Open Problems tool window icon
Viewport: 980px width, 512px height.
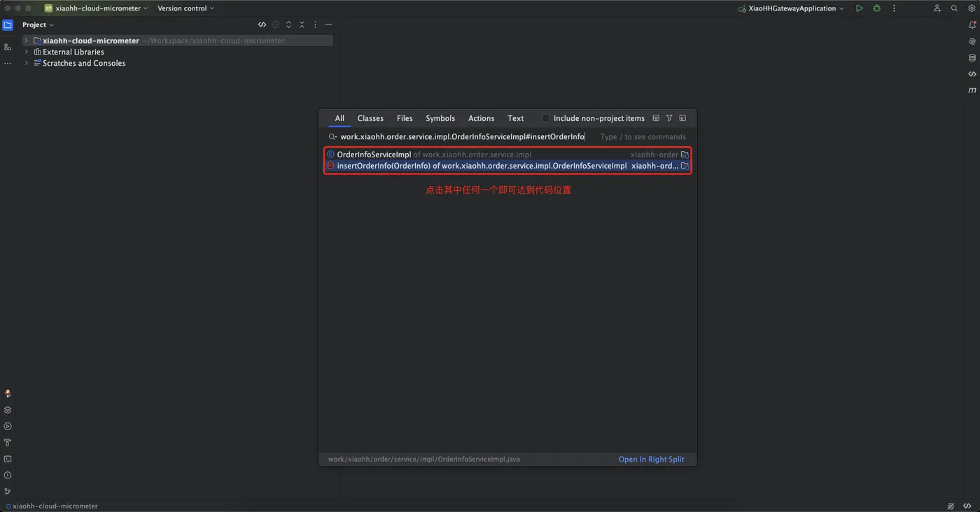8,476
